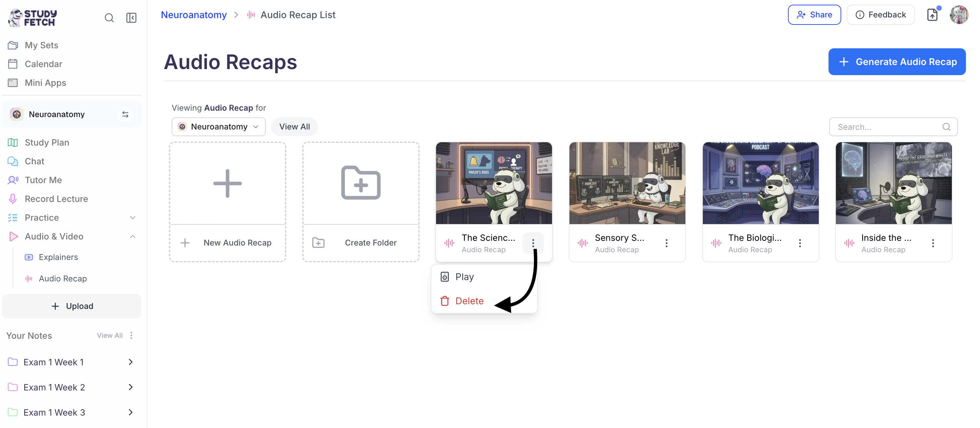980x428 pixels.
Task: Click the Generate Audio Recap button
Action: pyautogui.click(x=897, y=62)
